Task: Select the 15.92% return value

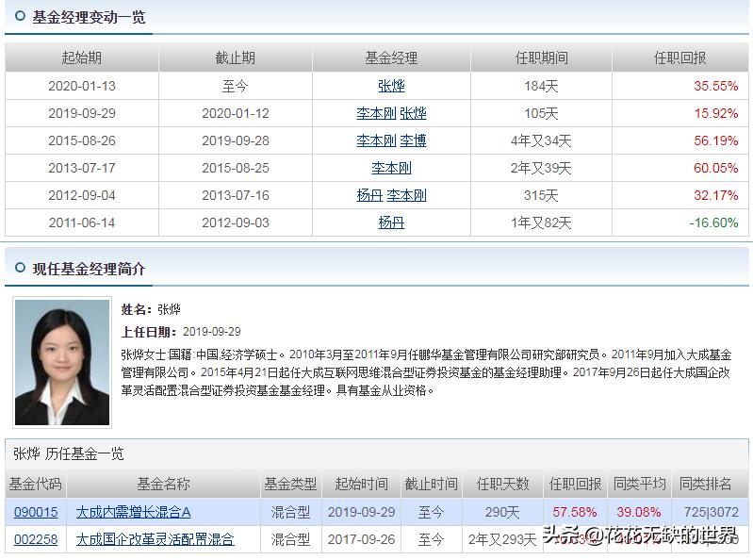Action: [x=715, y=113]
